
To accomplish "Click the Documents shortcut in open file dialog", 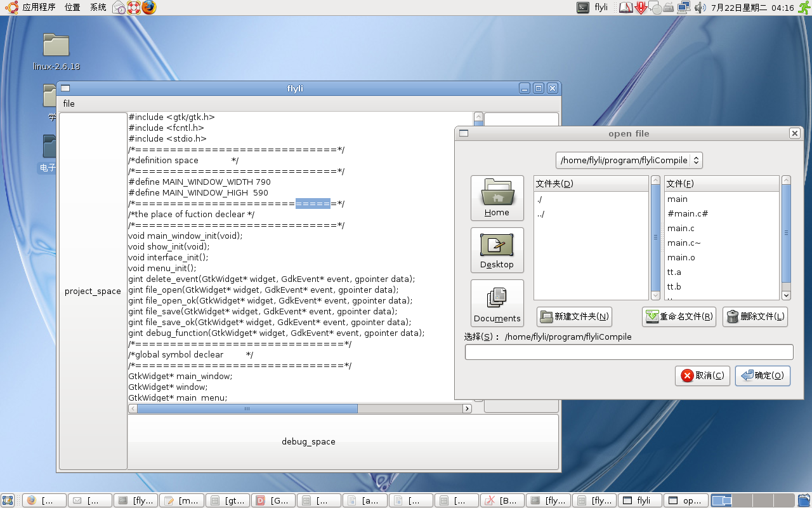I will click(497, 303).
